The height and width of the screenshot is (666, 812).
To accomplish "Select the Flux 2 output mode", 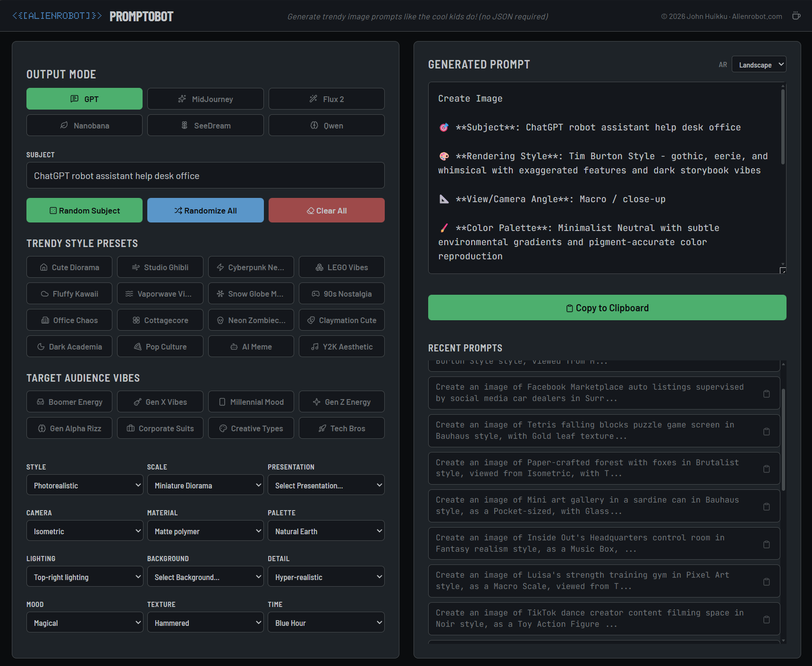I will [326, 99].
